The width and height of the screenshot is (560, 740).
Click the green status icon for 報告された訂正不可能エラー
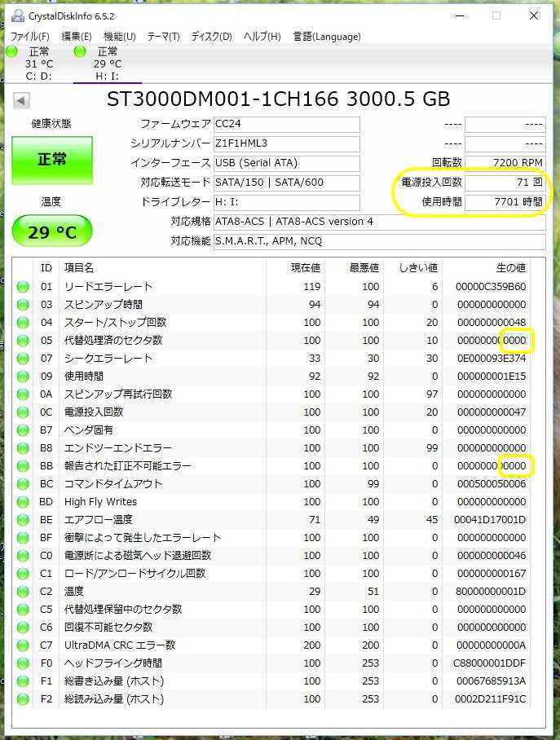pos(23,466)
